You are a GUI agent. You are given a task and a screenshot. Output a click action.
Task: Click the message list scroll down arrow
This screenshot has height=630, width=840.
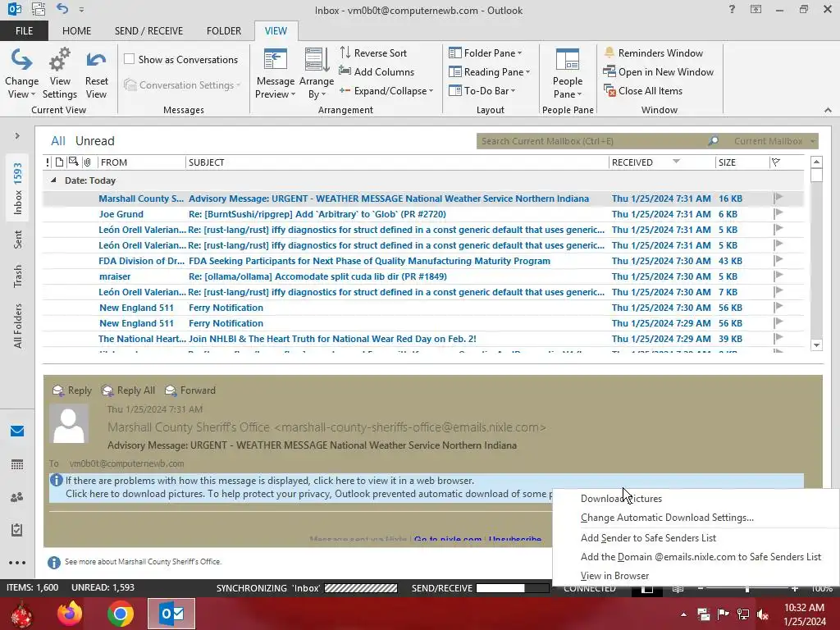[816, 345]
